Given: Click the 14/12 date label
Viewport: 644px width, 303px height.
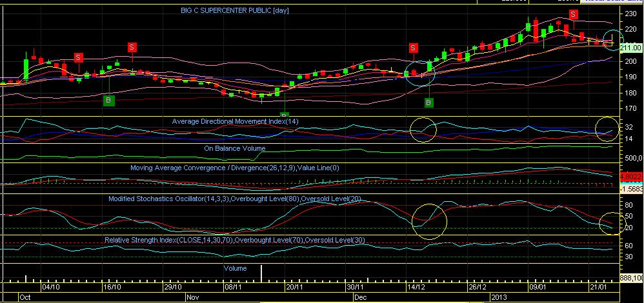Looking at the screenshot, I should [416, 287].
